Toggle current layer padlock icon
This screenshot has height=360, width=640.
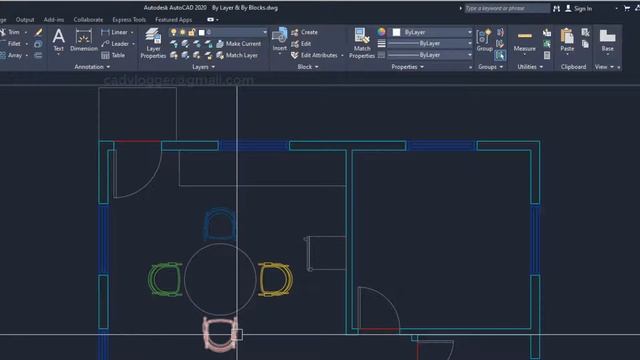pyautogui.click(x=191, y=32)
